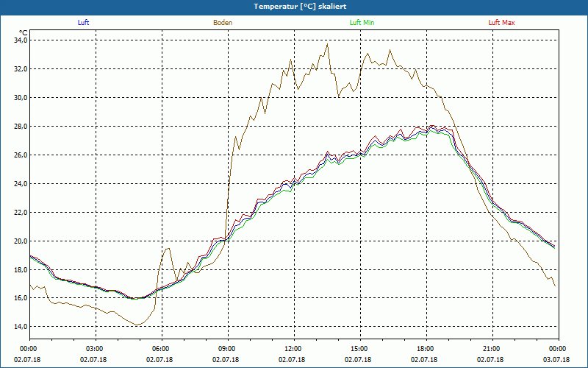Screen dimensions: 588x368
Task: Click the 03:00 time axis label
Action: (96, 349)
